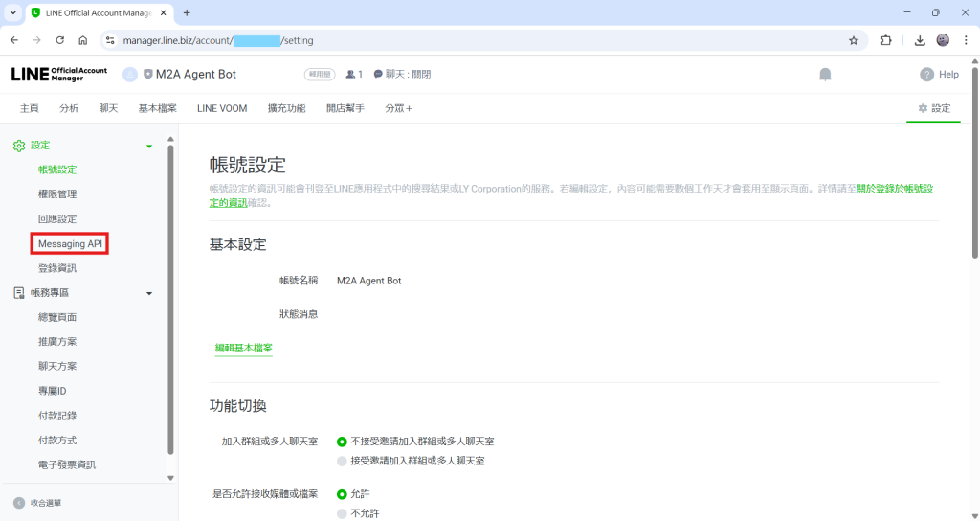
Task: Click the browser forward arrow
Action: [x=37, y=40]
